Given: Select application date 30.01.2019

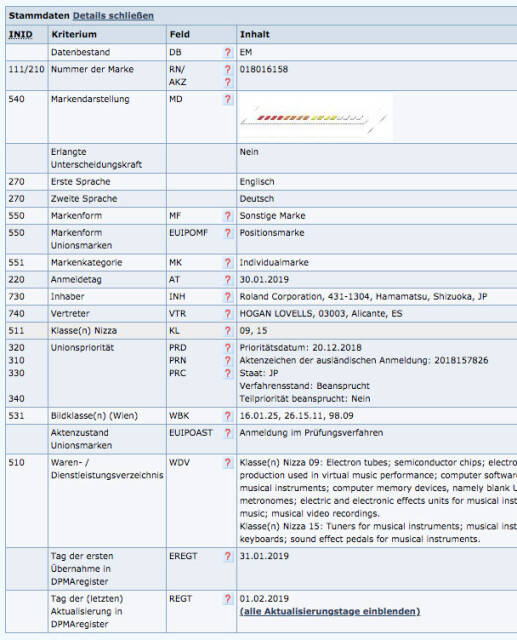Looking at the screenshot, I should 264,280.
